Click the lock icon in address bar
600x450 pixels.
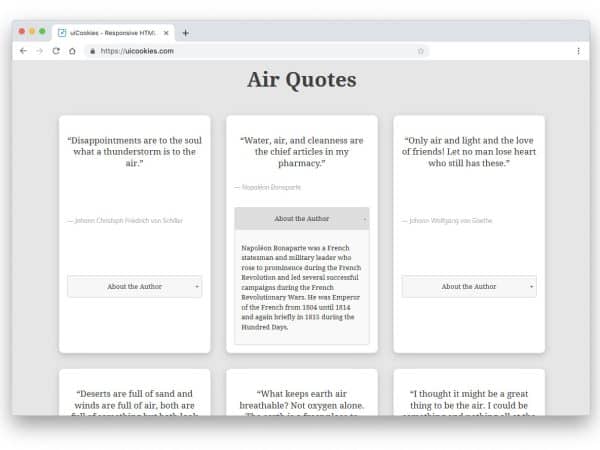(93, 51)
